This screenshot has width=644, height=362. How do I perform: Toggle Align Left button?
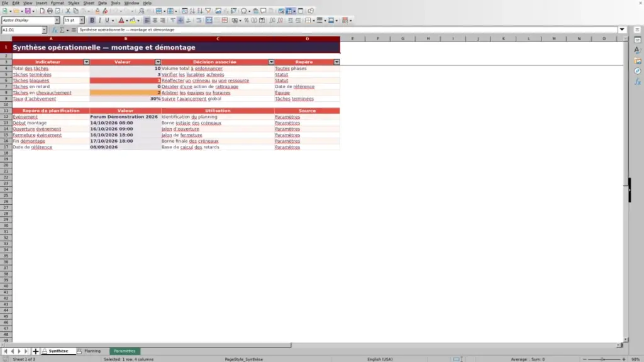click(x=147, y=21)
